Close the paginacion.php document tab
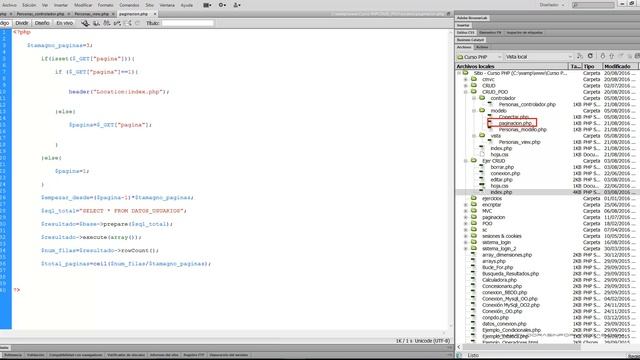640x360 pixels. (155, 14)
